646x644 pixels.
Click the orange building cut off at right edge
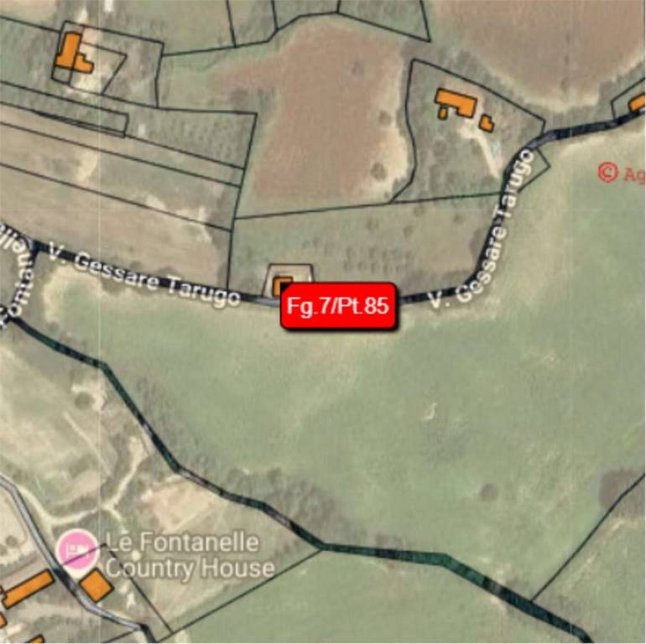pyautogui.click(x=637, y=102)
